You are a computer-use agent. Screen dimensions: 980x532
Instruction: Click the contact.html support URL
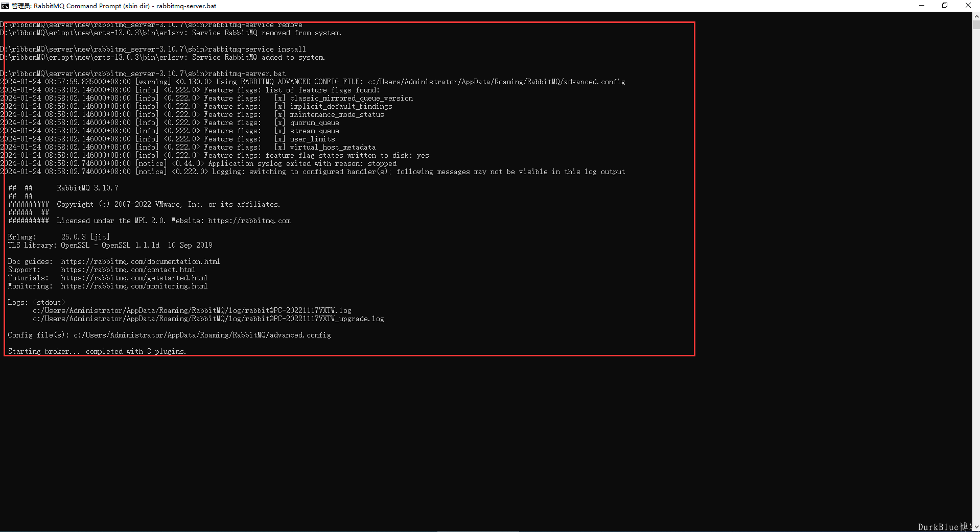click(x=128, y=270)
